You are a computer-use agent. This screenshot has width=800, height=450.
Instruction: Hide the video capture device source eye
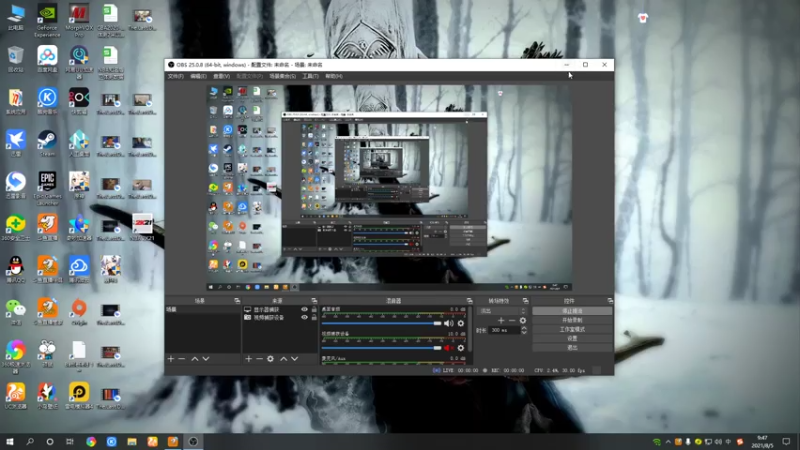(x=305, y=317)
